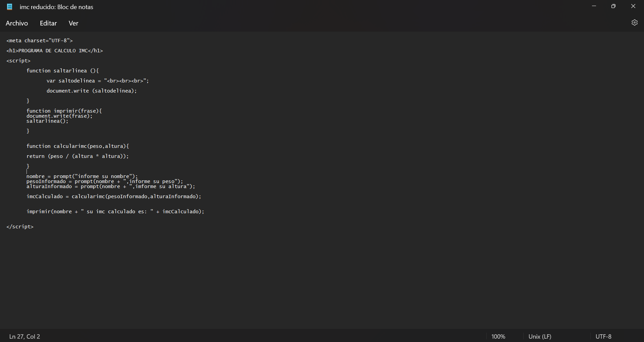644x342 pixels.
Task: Click the UTF-8 encoding indicator
Action: pyautogui.click(x=603, y=336)
